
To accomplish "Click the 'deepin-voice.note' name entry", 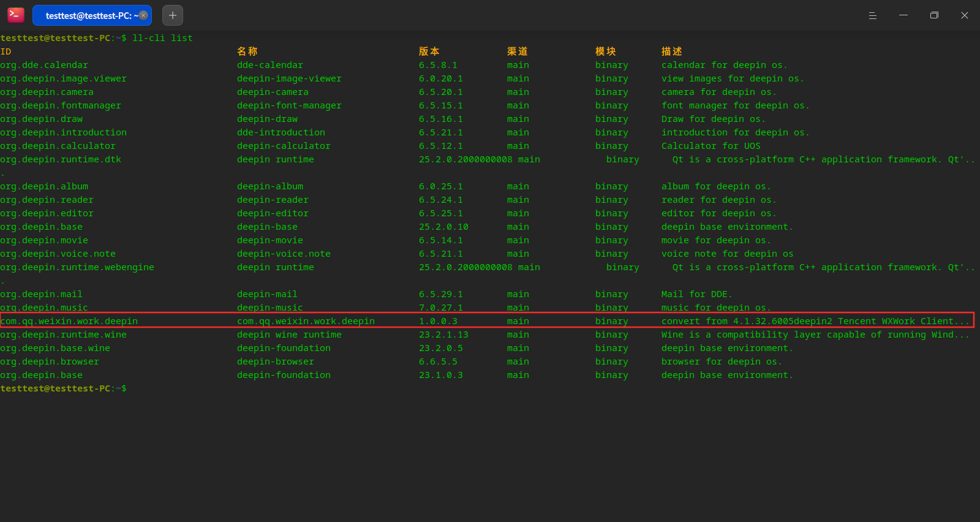I will [284, 254].
